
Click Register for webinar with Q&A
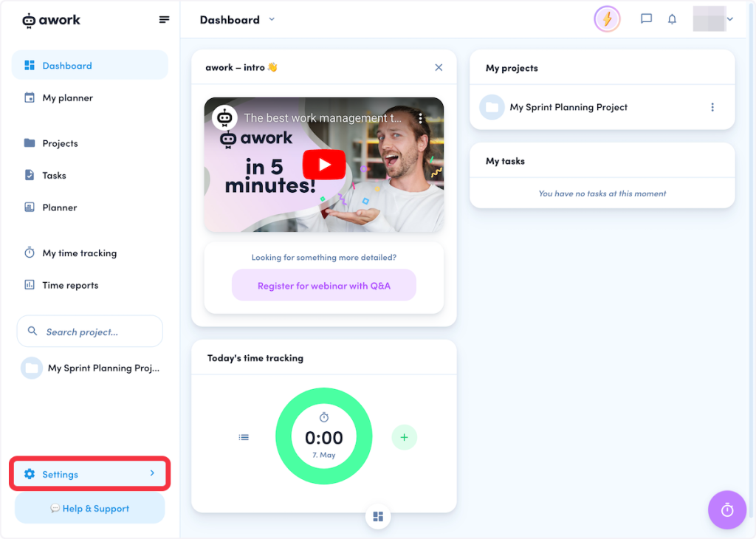(x=323, y=286)
